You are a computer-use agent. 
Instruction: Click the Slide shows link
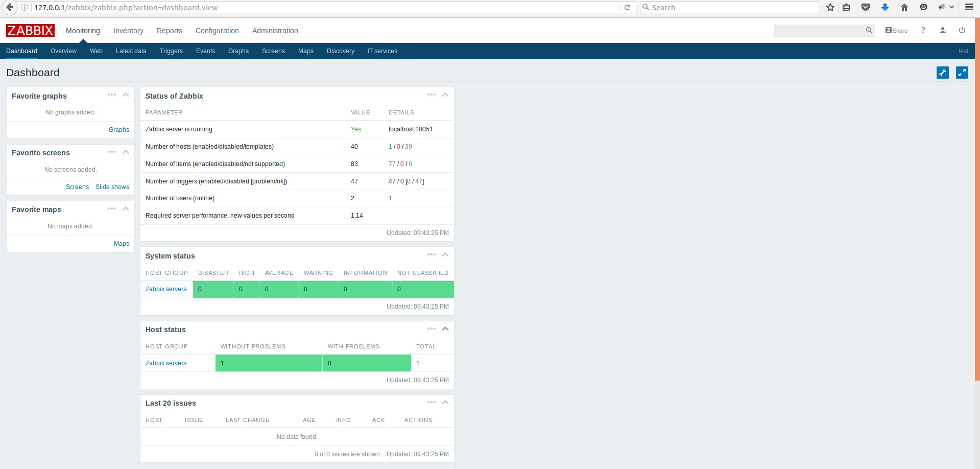pyautogui.click(x=112, y=187)
